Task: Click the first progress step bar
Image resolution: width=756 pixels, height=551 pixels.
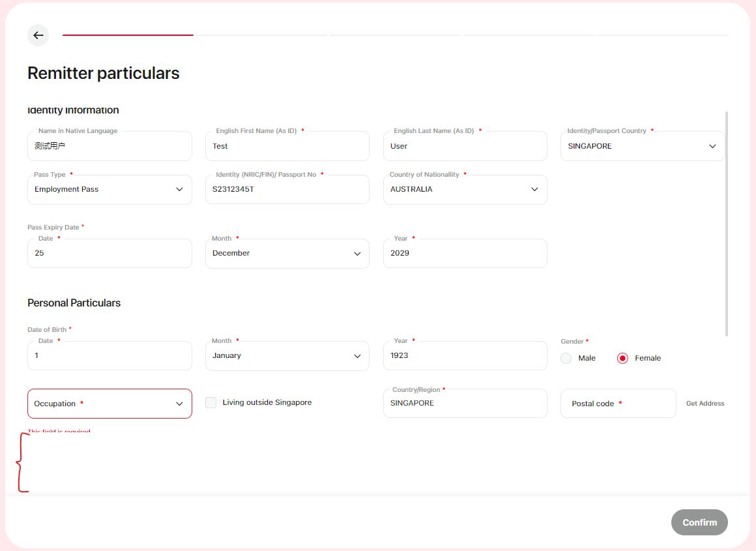Action: pos(128,35)
